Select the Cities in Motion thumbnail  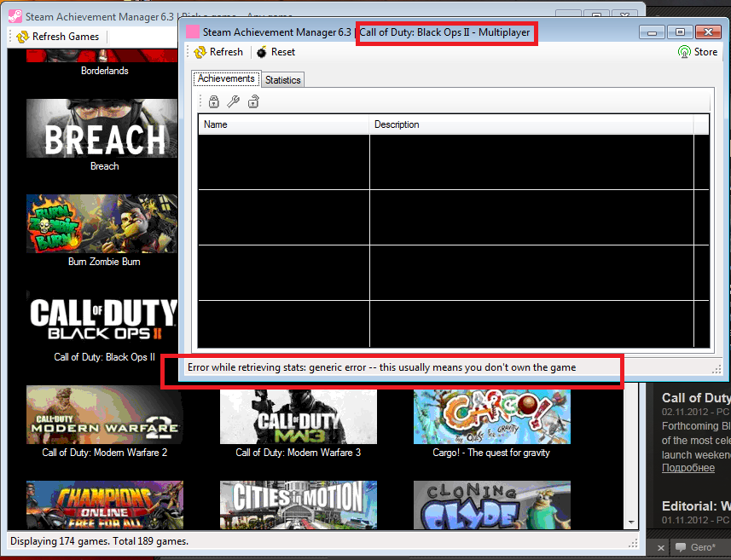(x=299, y=505)
